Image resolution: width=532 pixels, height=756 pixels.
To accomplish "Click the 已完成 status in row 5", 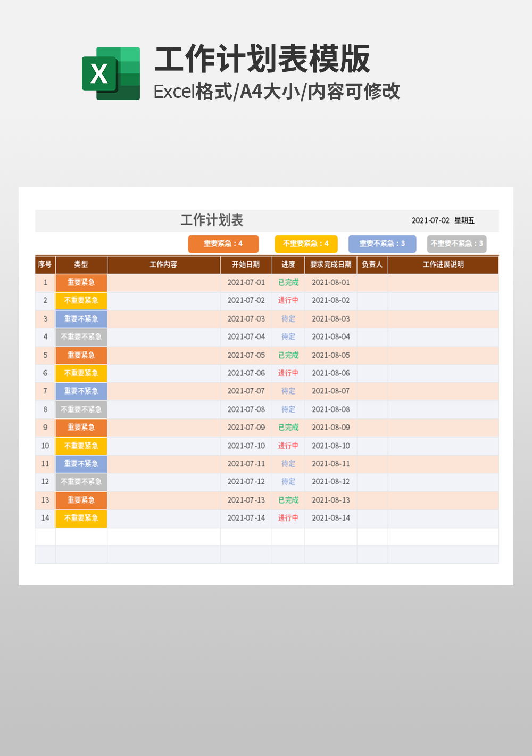I will (288, 355).
